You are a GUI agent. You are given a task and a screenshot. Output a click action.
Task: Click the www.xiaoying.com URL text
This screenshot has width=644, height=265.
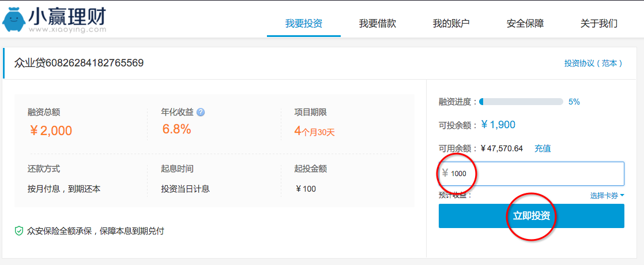(67, 29)
